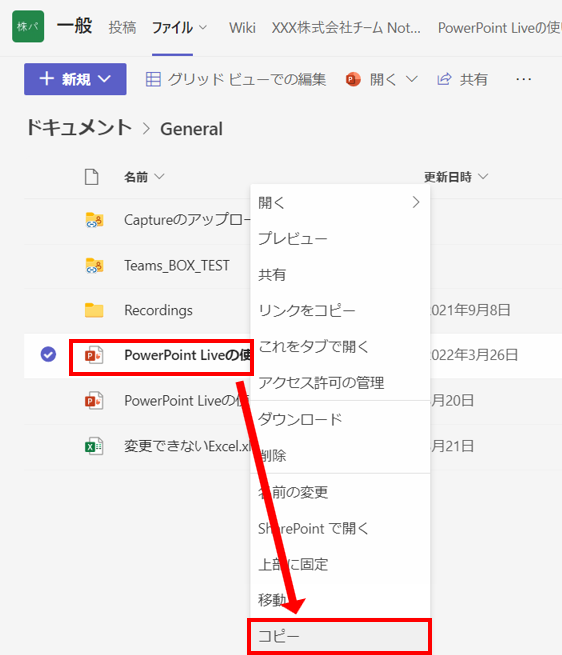562x655 pixels.
Task: Click the PowerPoint icon beside 開く in the toolbar
Action: point(353,79)
